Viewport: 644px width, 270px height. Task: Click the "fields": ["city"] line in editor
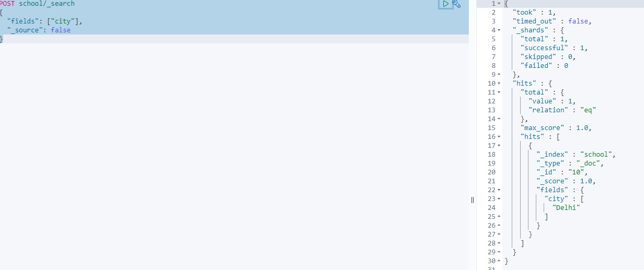[45, 21]
